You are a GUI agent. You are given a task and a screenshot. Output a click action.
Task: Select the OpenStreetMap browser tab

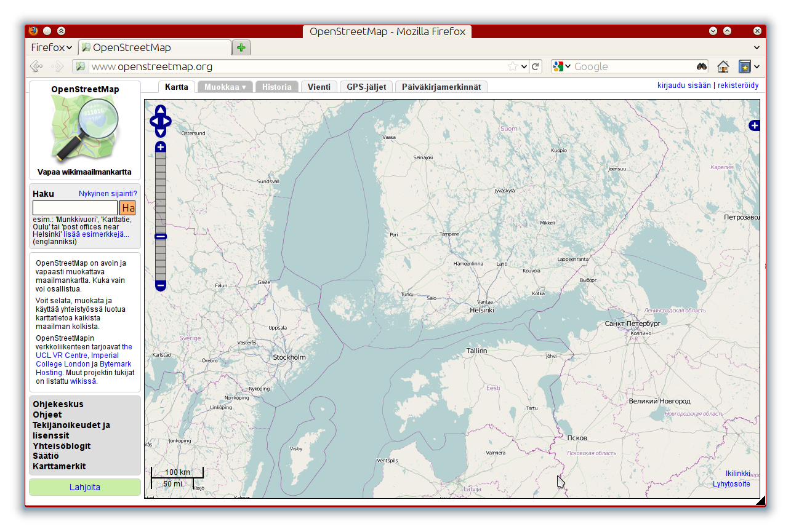[x=155, y=47]
